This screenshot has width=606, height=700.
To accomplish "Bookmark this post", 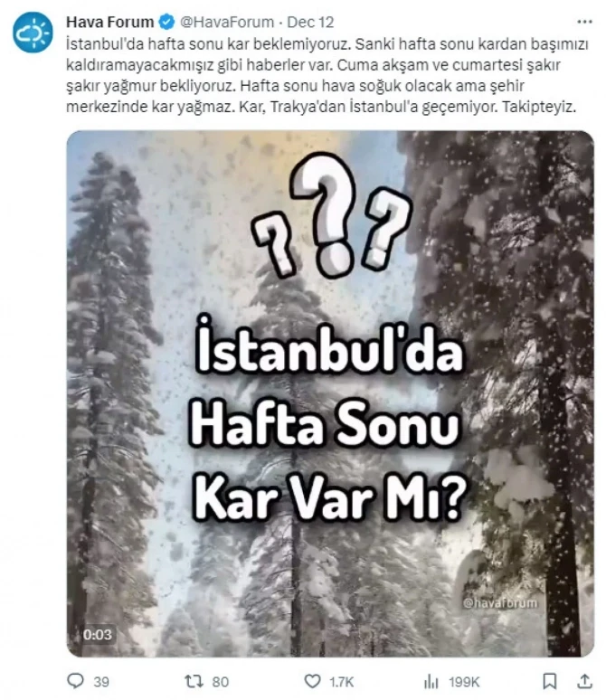I will point(549,681).
